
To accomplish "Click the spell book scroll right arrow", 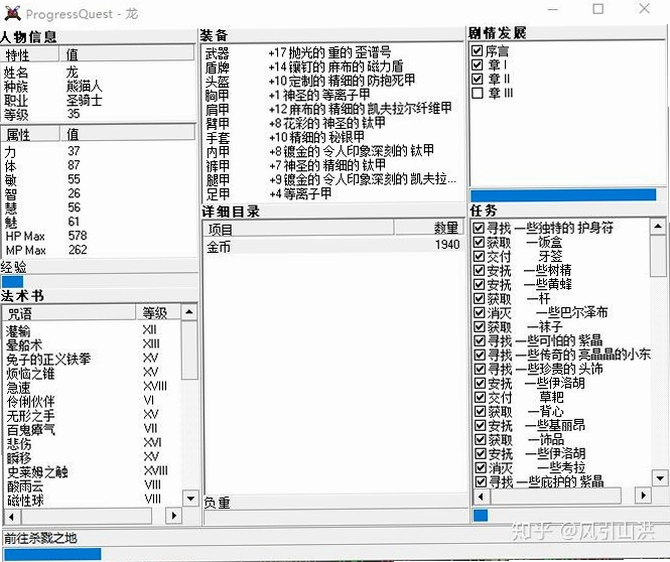I will tap(173, 516).
